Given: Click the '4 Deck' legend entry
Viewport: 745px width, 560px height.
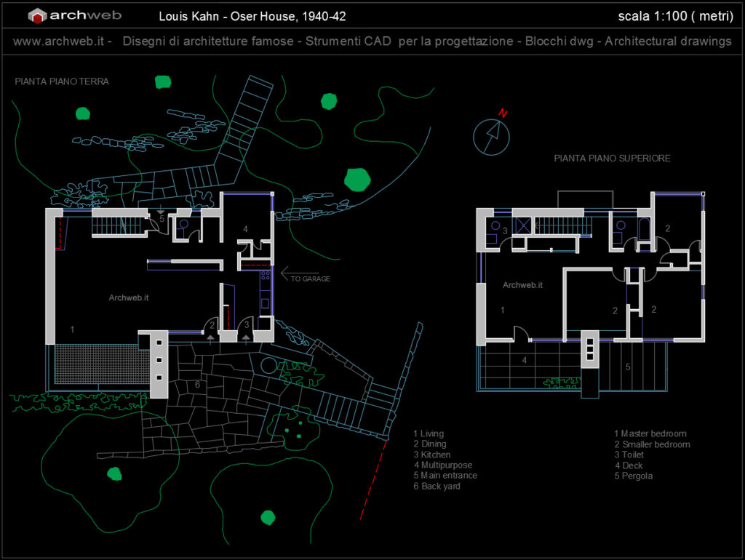Looking at the screenshot, I should [x=629, y=465].
